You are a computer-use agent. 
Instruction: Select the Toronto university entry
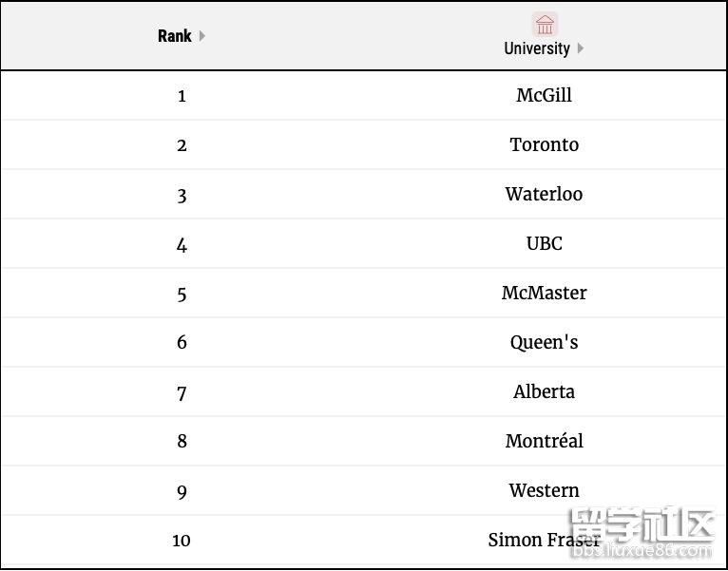pyautogui.click(x=545, y=144)
